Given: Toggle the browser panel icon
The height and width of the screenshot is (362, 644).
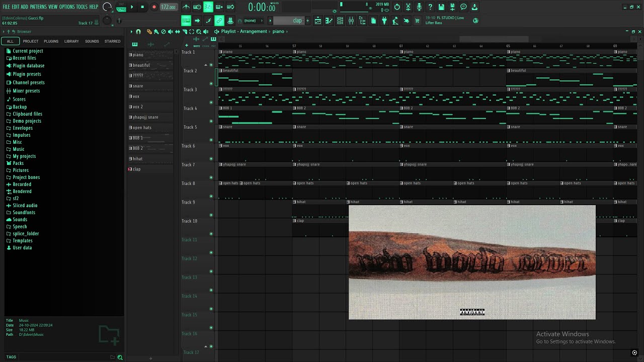Looking at the screenshot, I should pyautogui.click(x=362, y=21).
